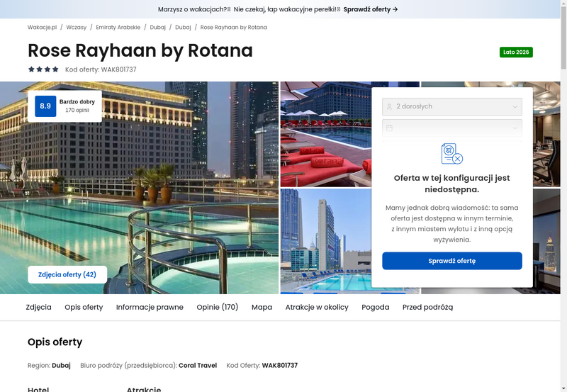Screen dimensions: 567x392
Task: Click the Lato 2026 green badge
Action: 516,52
